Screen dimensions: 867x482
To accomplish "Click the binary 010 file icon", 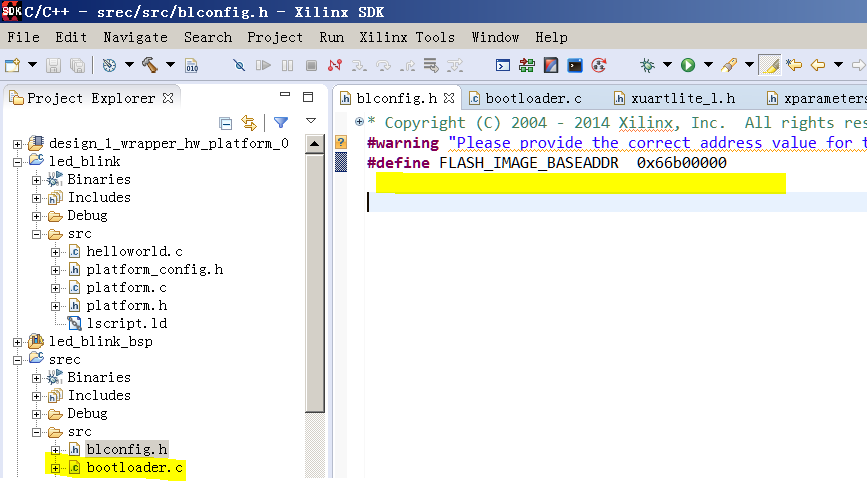I will tap(191, 65).
